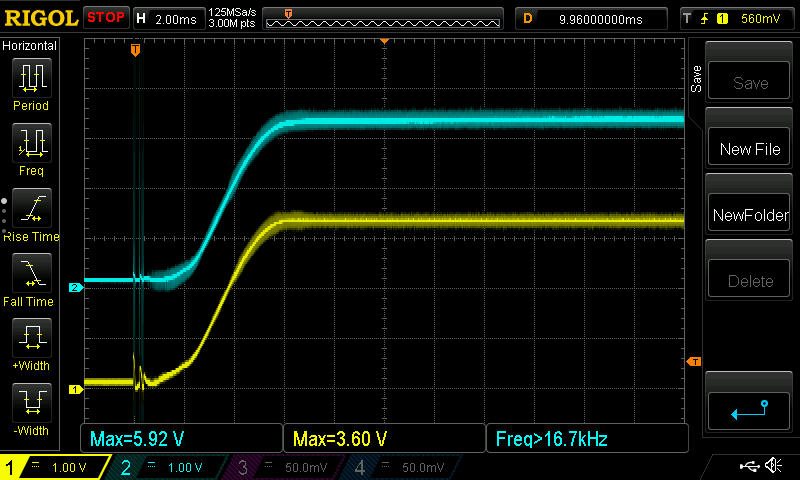Select the Freq measurement icon

[x=32, y=142]
